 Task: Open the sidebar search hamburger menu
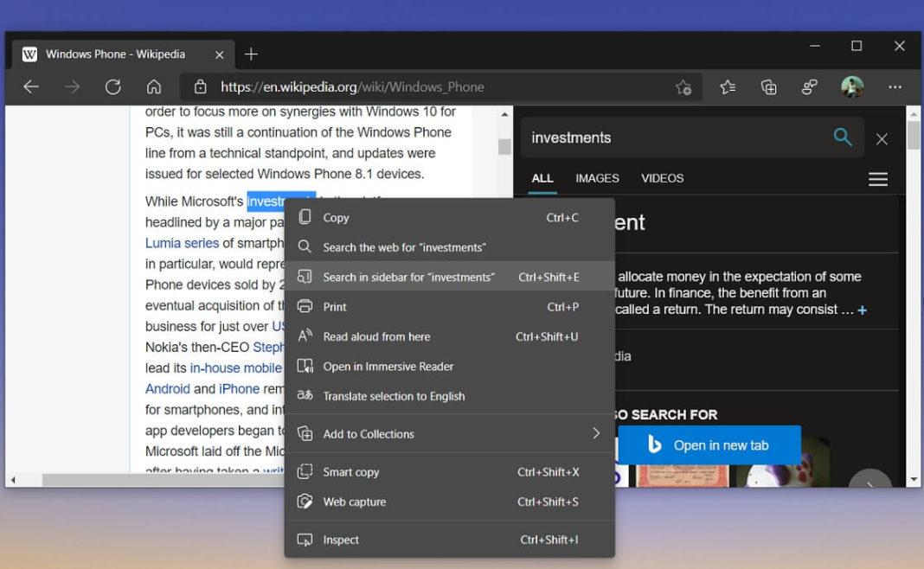(877, 179)
